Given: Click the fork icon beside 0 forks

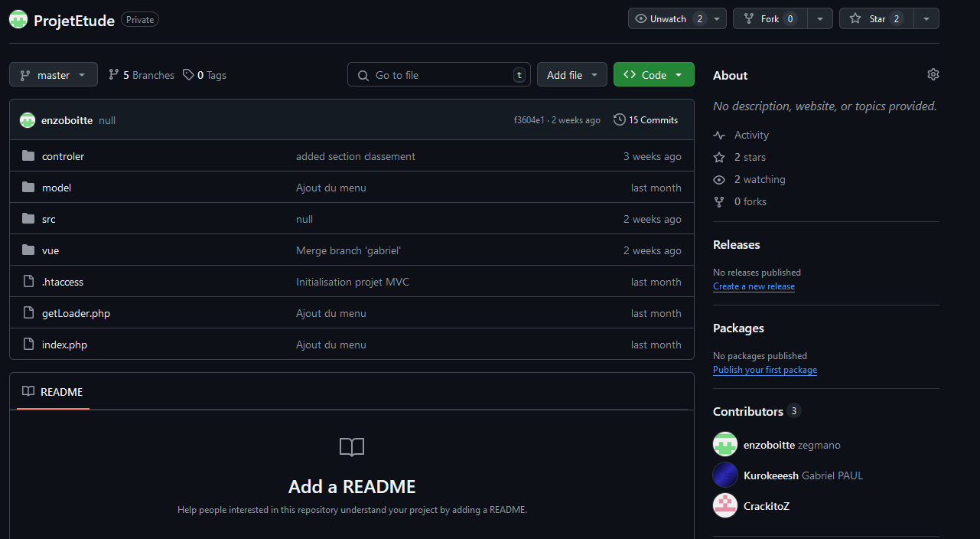Looking at the screenshot, I should (x=719, y=201).
